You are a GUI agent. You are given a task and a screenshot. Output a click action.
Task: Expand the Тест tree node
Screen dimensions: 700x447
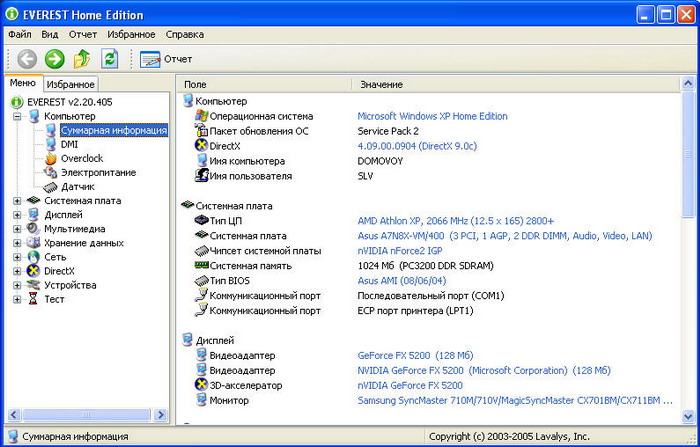coord(17,300)
